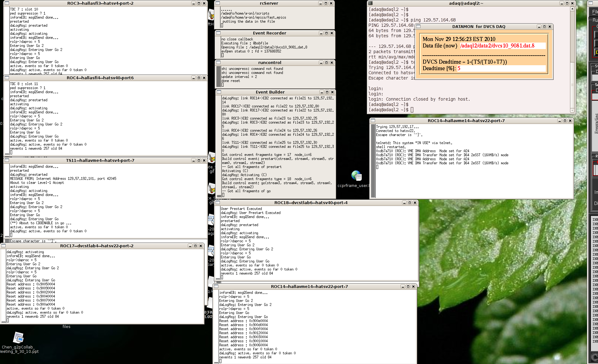Click red data file path in DATAMON

pos(497,46)
